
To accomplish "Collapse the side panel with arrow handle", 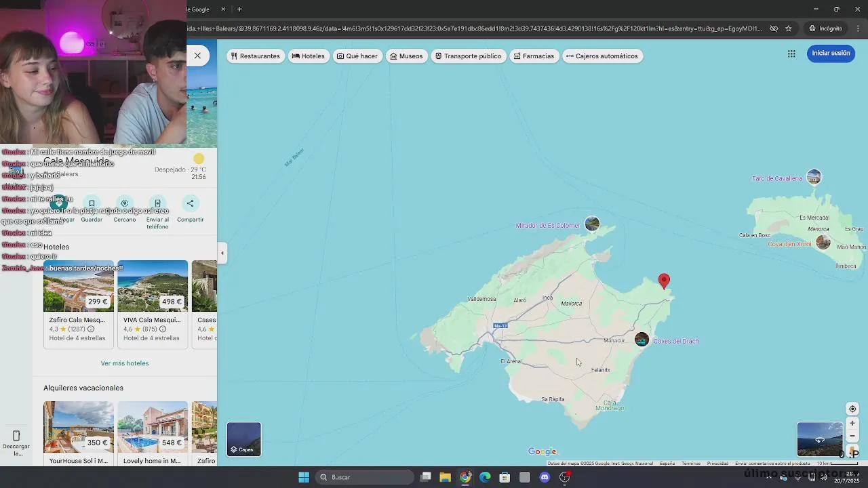I will pyautogui.click(x=222, y=253).
